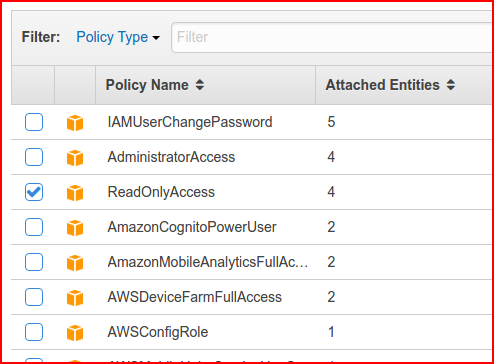This screenshot has width=494, height=364.
Task: Open the AWSDeviceFarmFullAccess policy
Action: pyautogui.click(x=194, y=297)
